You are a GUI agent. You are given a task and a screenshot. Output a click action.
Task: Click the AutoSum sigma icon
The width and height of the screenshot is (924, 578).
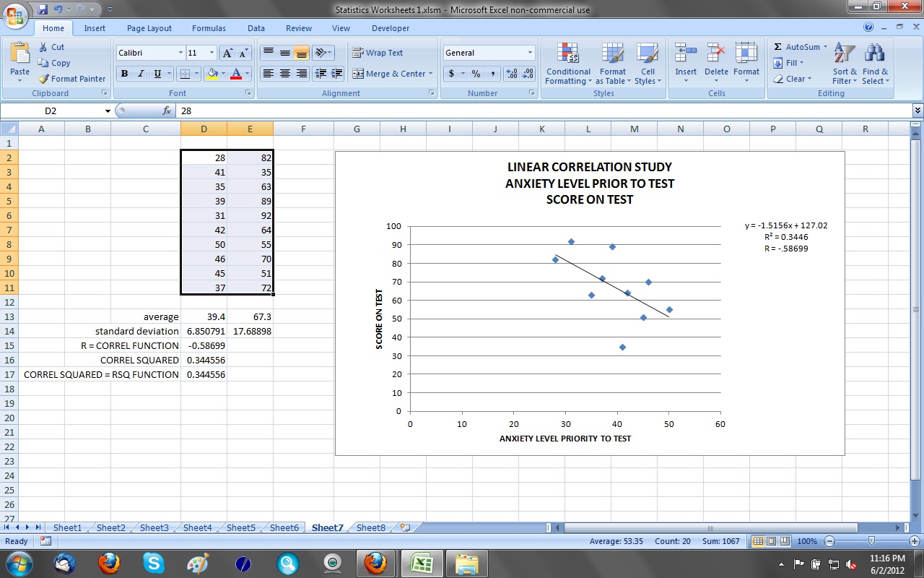click(777, 47)
